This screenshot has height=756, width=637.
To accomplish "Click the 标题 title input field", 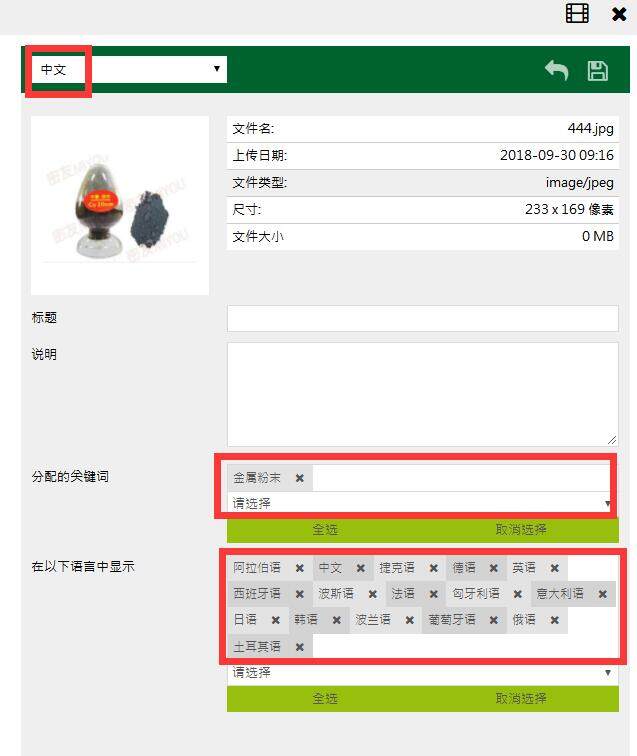I will [x=422, y=318].
